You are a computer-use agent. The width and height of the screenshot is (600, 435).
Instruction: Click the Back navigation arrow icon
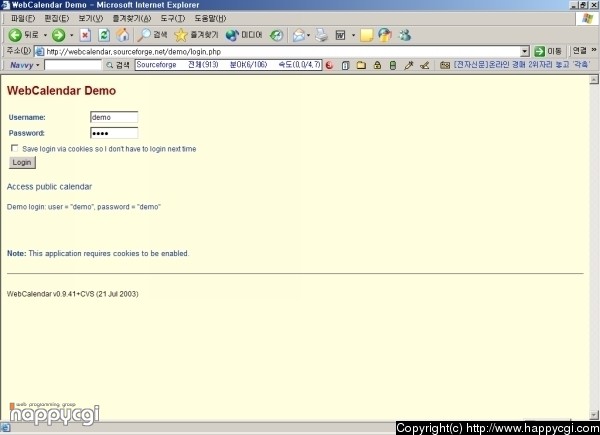click(15, 35)
